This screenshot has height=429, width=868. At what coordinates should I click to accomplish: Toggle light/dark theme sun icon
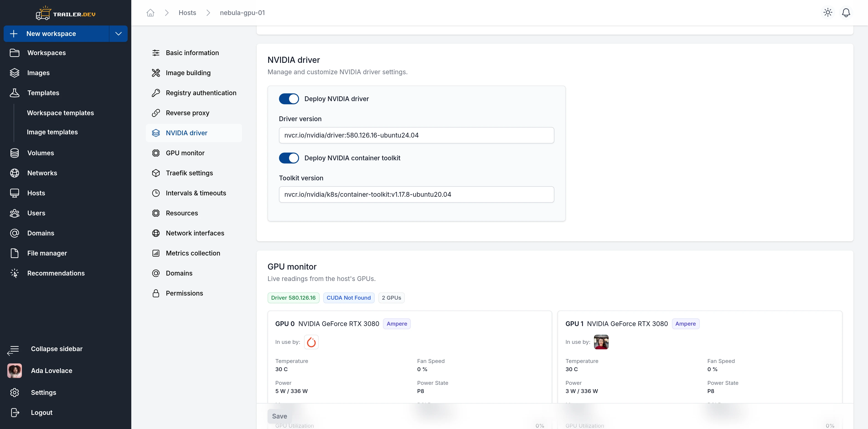click(828, 13)
